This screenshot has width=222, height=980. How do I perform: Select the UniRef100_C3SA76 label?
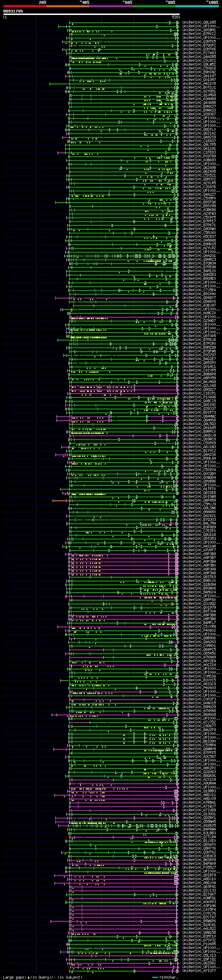click(x=199, y=187)
